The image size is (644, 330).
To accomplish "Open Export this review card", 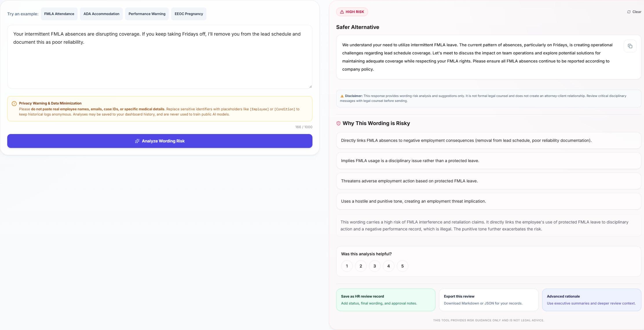I will click(489, 300).
